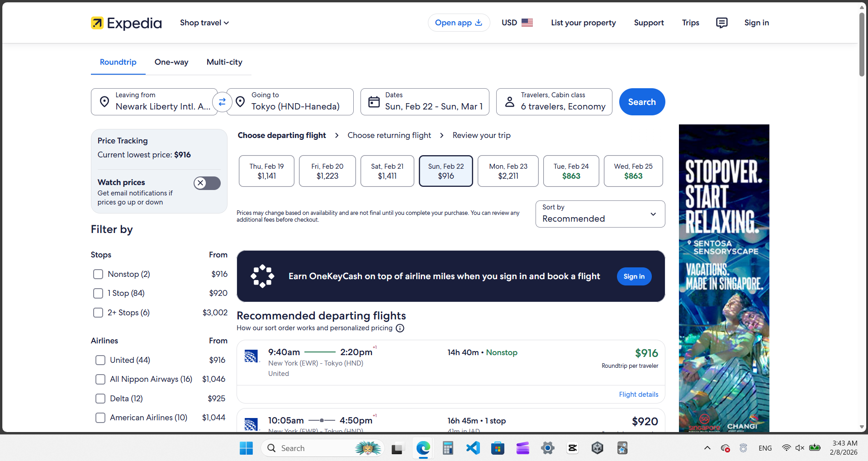Select the Multi-city tab
This screenshot has height=461, width=868.
[x=224, y=62]
